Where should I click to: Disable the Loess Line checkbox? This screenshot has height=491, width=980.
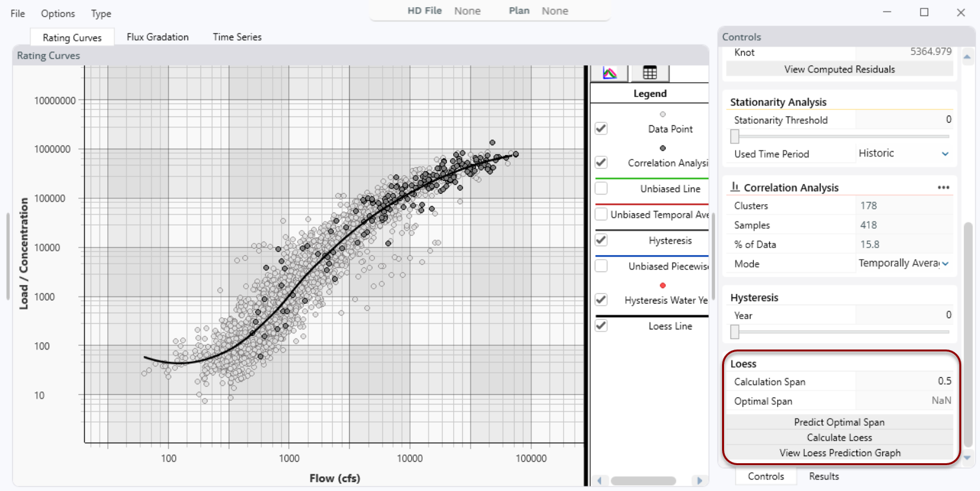tap(601, 326)
